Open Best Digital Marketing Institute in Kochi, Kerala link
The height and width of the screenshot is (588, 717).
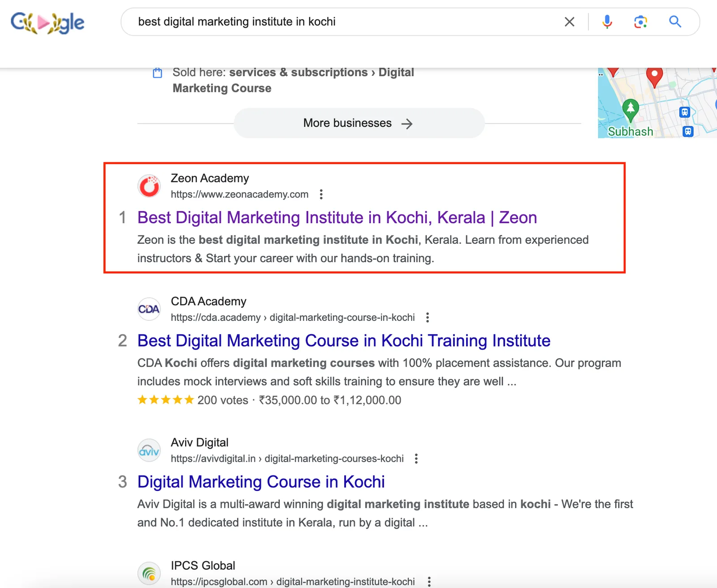(x=337, y=217)
